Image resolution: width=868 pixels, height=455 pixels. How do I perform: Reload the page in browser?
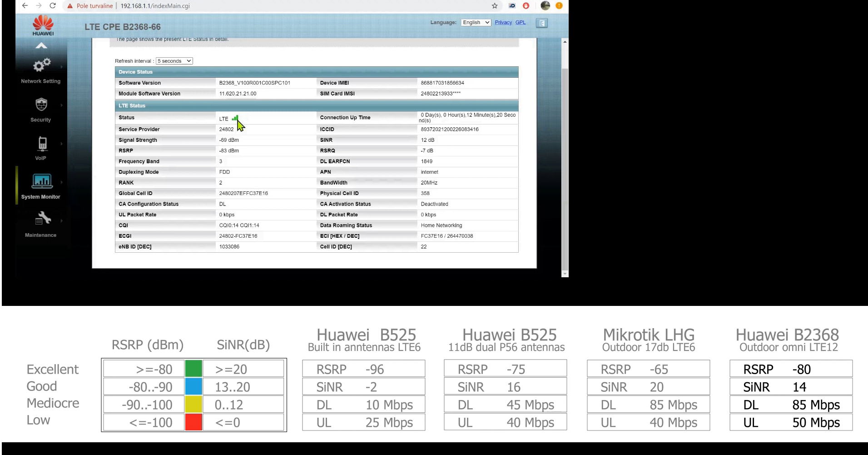tap(53, 6)
